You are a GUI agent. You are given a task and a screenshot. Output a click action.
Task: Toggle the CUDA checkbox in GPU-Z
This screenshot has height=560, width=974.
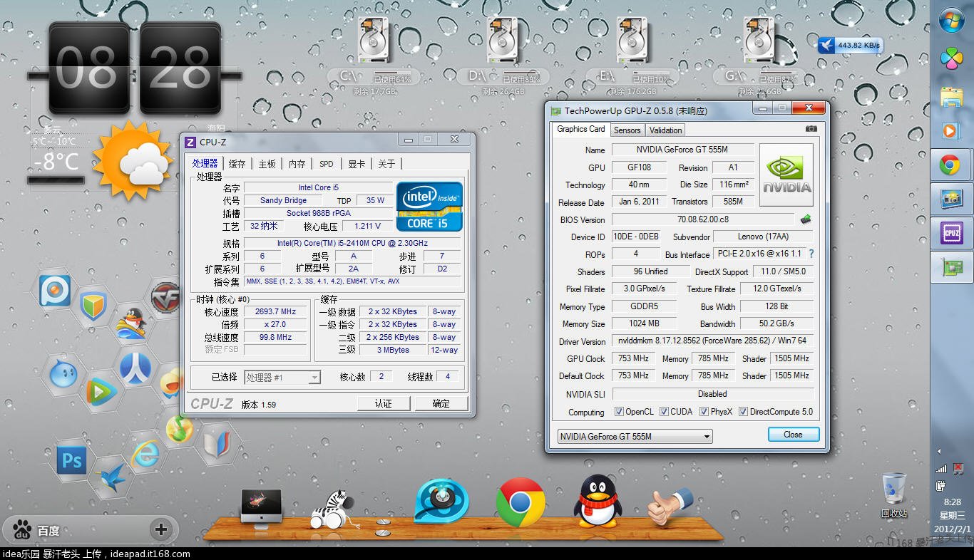664,412
